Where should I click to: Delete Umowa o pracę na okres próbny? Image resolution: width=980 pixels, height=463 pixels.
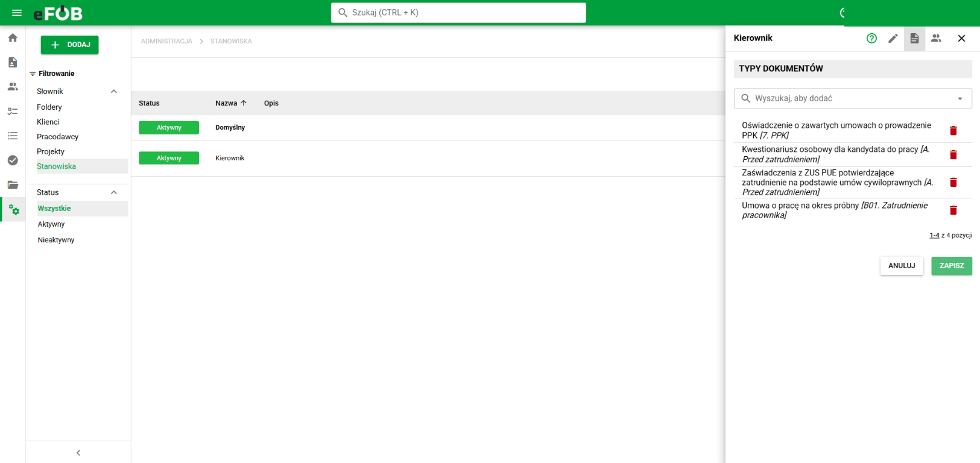point(953,210)
